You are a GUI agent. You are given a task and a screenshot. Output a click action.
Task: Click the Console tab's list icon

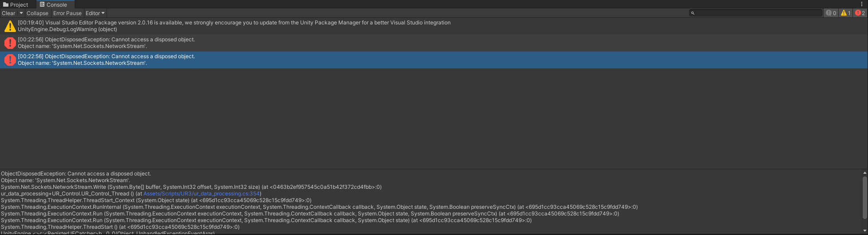42,4
